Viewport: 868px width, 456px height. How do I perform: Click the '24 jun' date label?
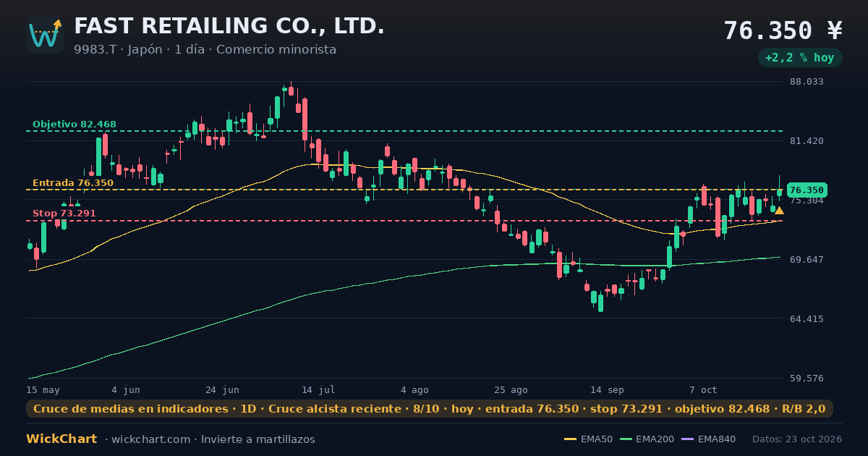(222, 389)
